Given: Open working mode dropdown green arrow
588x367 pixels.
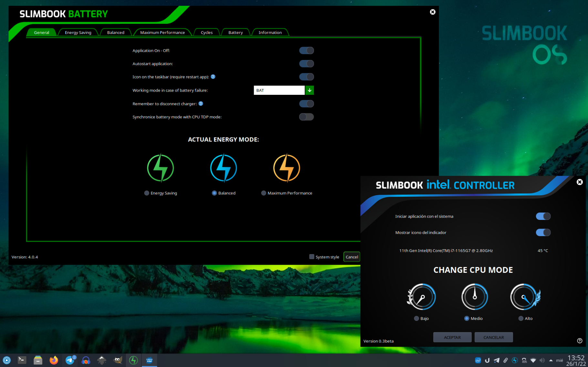Looking at the screenshot, I should [x=309, y=90].
